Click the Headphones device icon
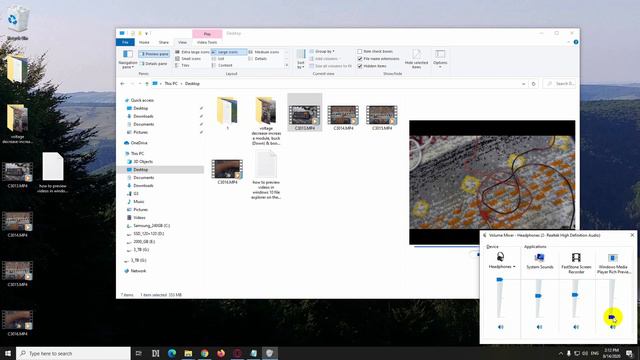The height and width of the screenshot is (360, 640). point(500,257)
